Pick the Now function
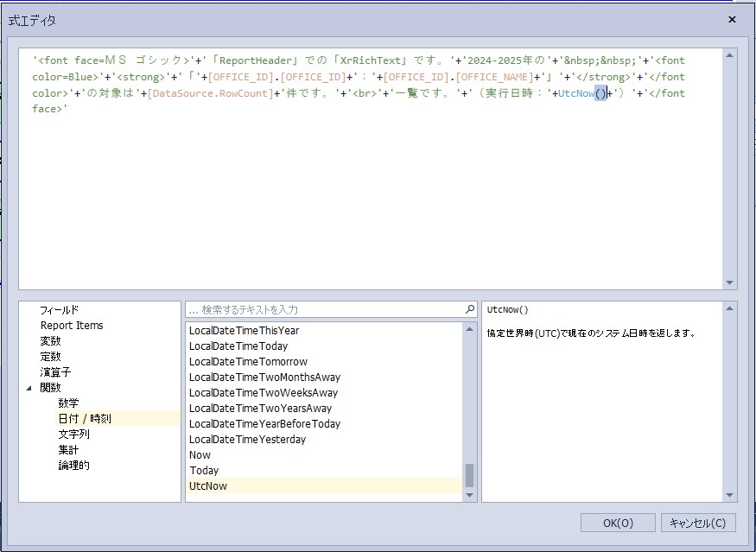 (200, 455)
